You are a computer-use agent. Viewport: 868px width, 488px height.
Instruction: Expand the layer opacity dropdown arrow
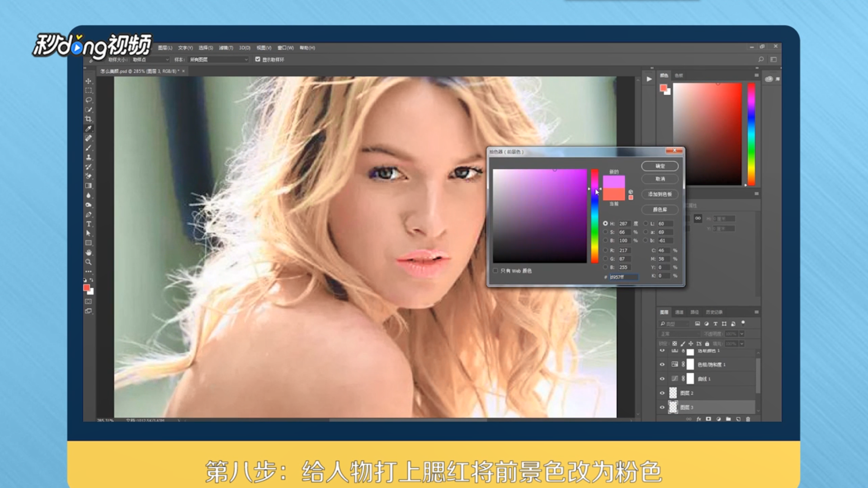742,334
